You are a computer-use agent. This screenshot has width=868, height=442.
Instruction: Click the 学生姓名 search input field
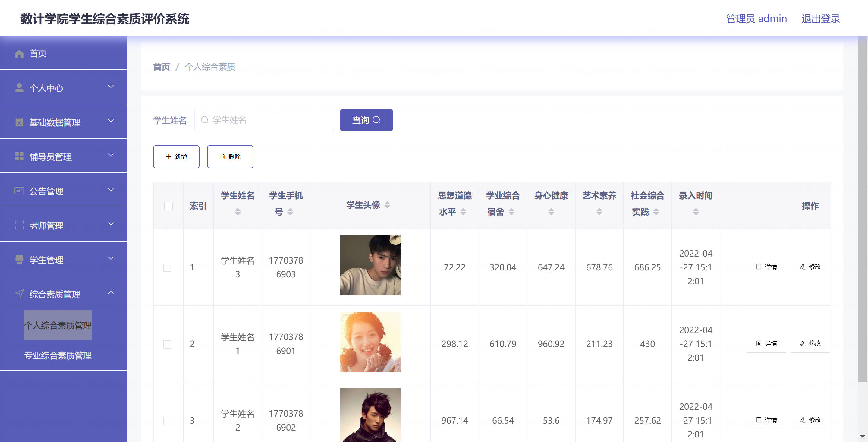(264, 120)
